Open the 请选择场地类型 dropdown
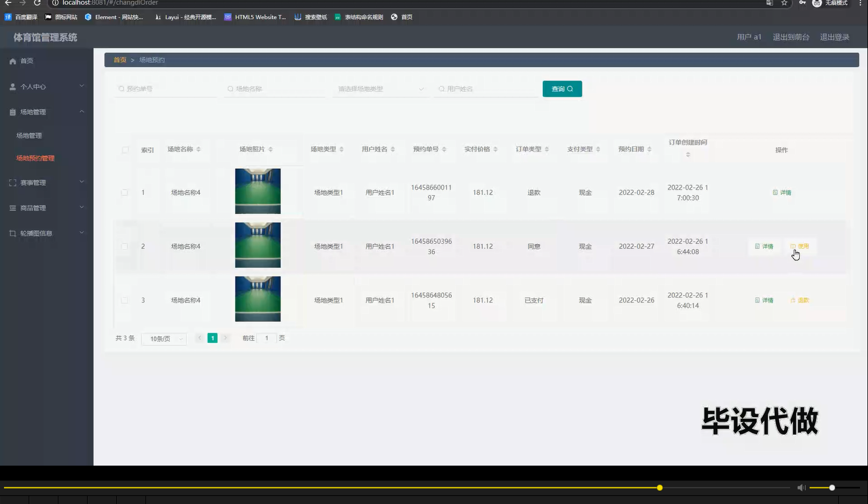 pyautogui.click(x=381, y=89)
